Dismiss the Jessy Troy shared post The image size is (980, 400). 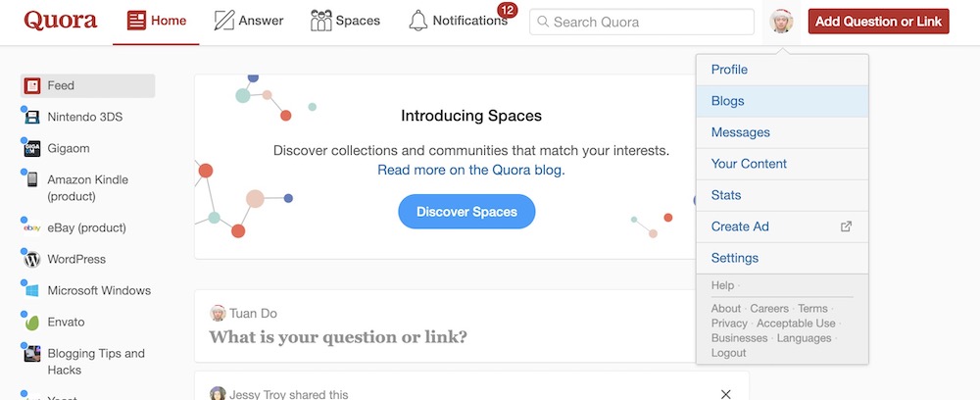(x=726, y=394)
